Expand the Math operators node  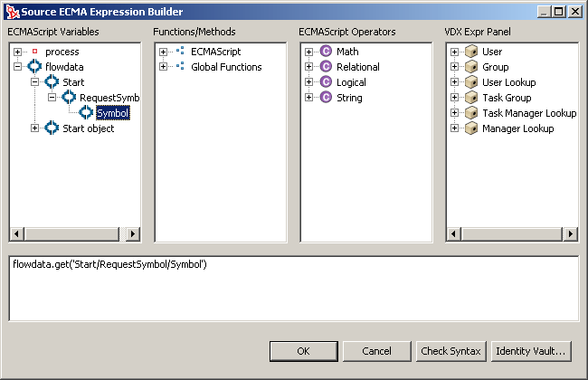tap(309, 52)
